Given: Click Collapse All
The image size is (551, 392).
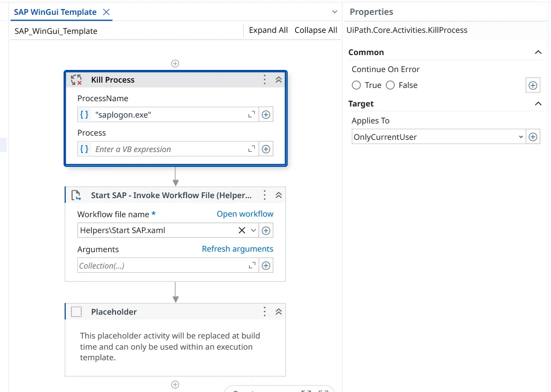Looking at the screenshot, I should (x=316, y=30).
